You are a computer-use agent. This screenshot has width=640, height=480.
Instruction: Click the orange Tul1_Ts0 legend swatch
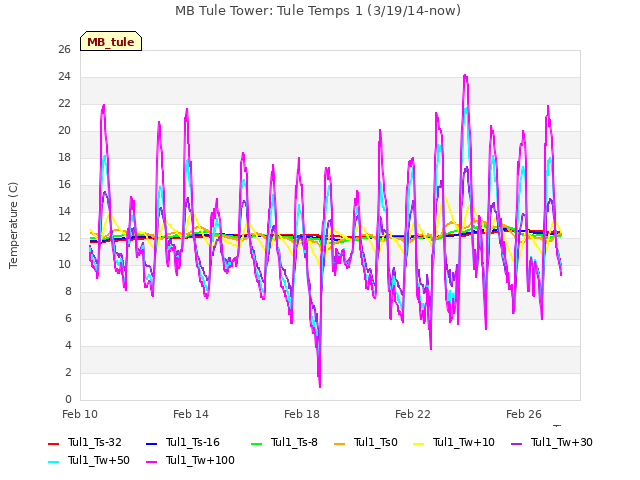[x=340, y=444]
